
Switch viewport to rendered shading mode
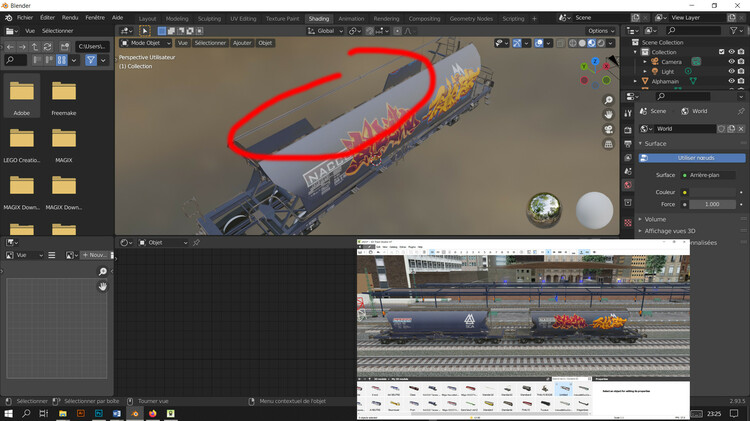tap(601, 43)
